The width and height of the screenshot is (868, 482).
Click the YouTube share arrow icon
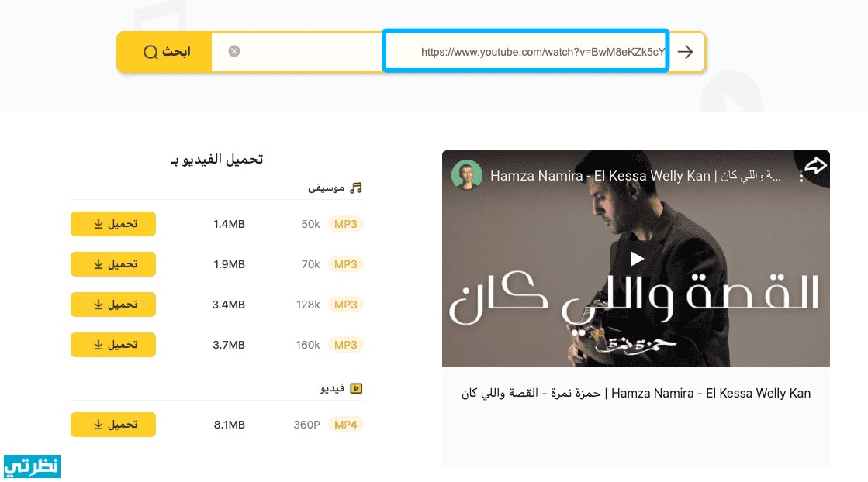click(x=814, y=166)
